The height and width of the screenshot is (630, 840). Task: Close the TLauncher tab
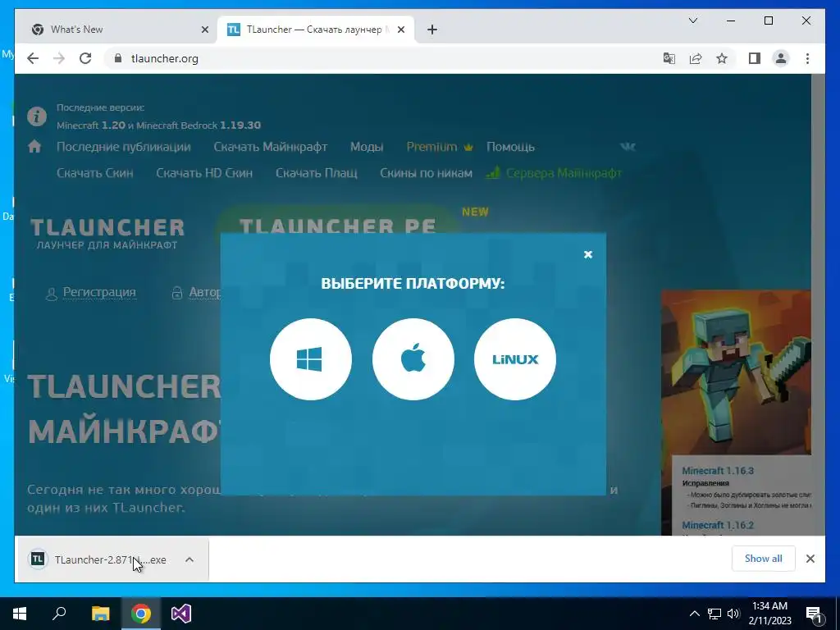point(400,30)
